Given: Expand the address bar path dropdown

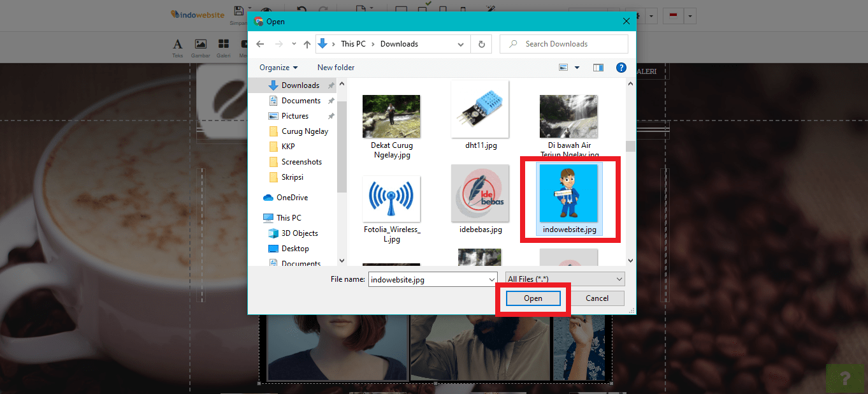Looking at the screenshot, I should point(461,43).
